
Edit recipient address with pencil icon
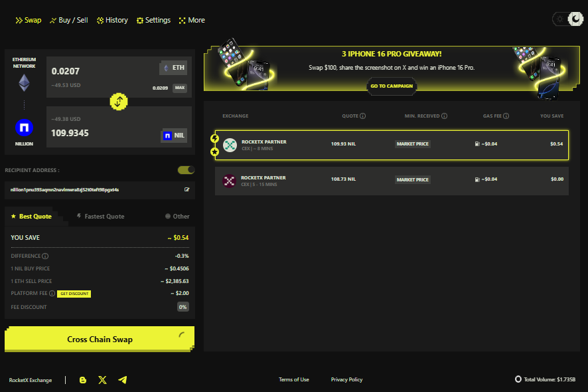pyautogui.click(x=186, y=189)
